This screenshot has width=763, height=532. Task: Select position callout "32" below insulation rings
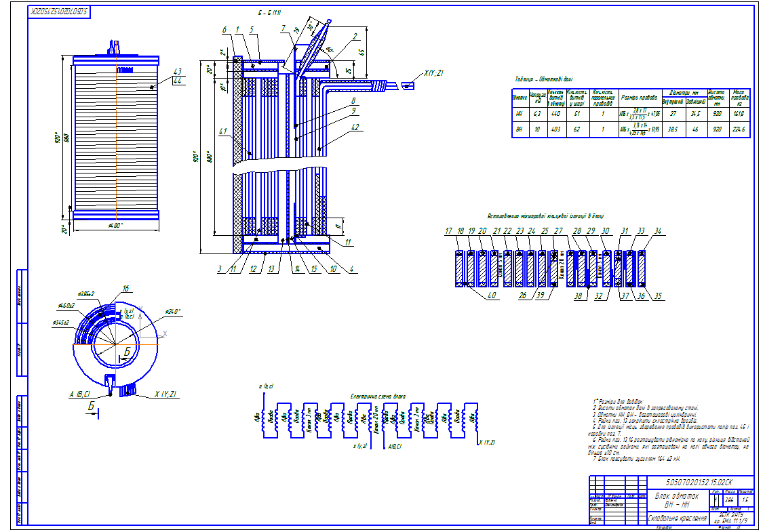pos(598,295)
